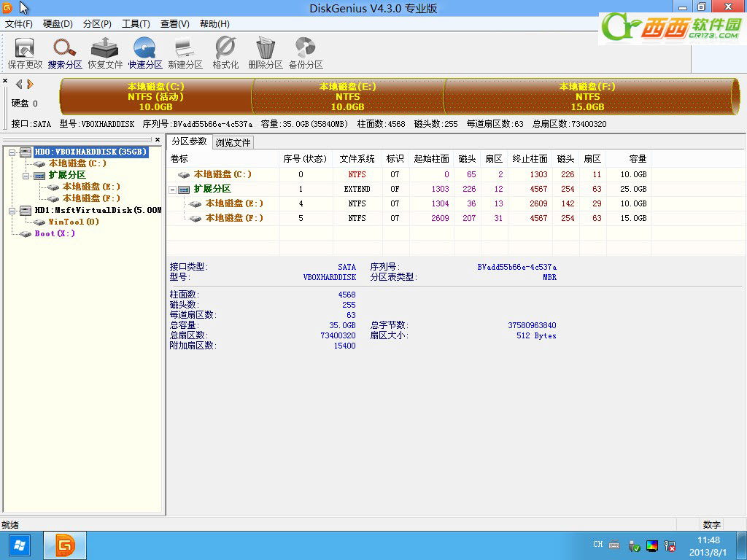Select the C: partition block in disk map
The height and width of the screenshot is (560, 747).
[156, 97]
